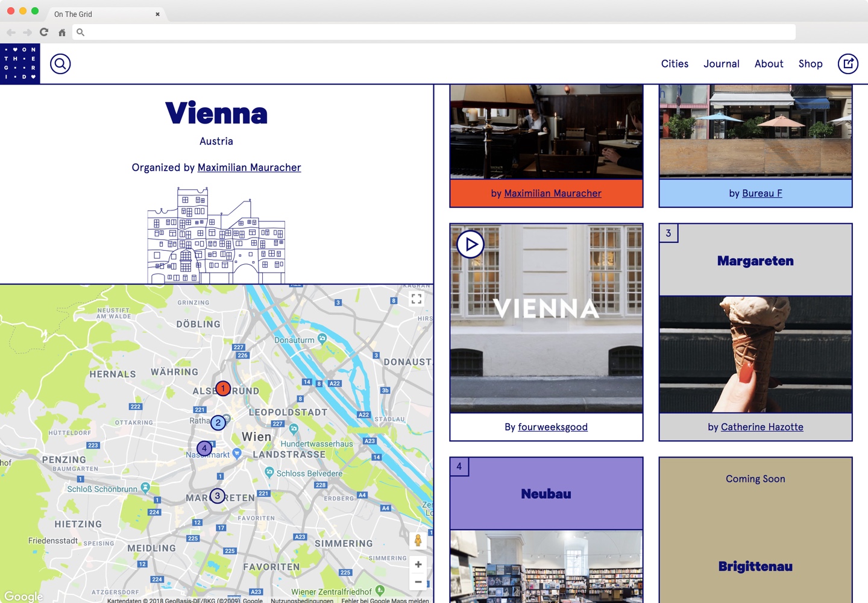Open the Neubau neighbourhood card
Viewport: 868px width, 603px height.
(546, 494)
